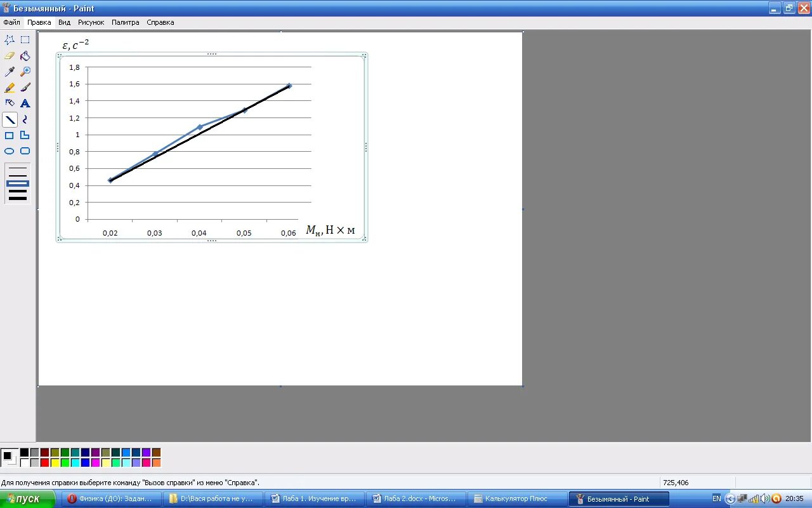
Task: Open the Файл menu
Action: click(12, 22)
